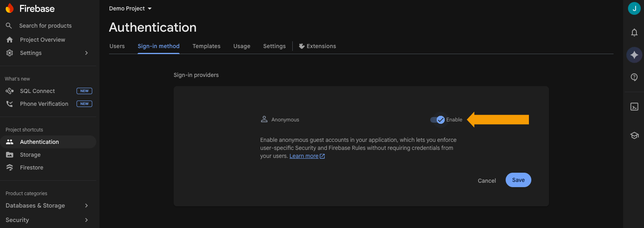Click external link icon beside Learn more
This screenshot has height=228, width=644.
(x=322, y=156)
